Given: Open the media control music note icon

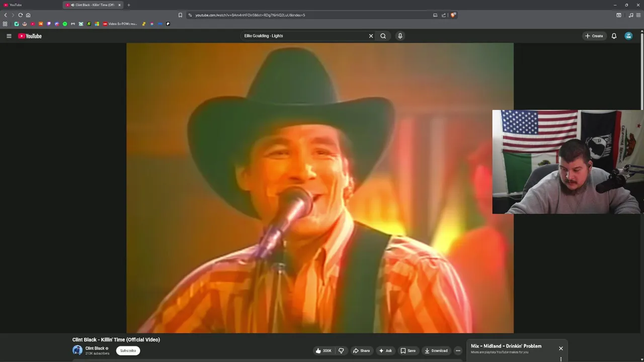Looking at the screenshot, I should point(631,15).
